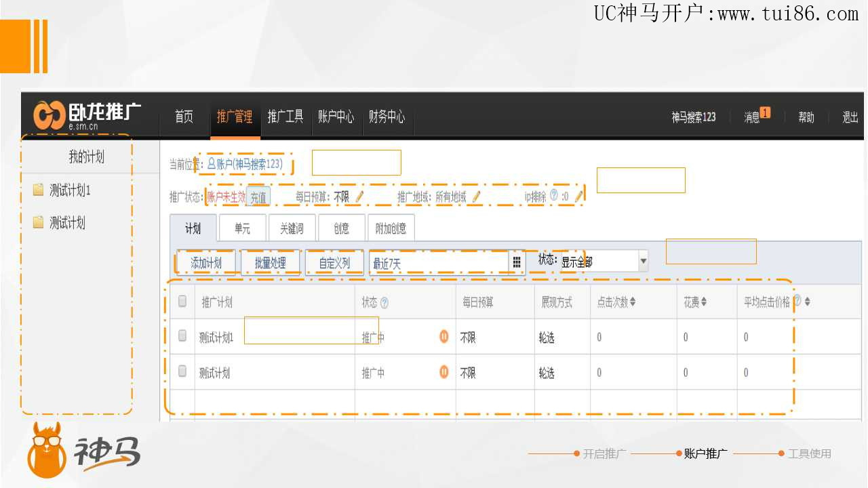Click the pencil icon for ip排除
868x488 pixels.
(578, 197)
